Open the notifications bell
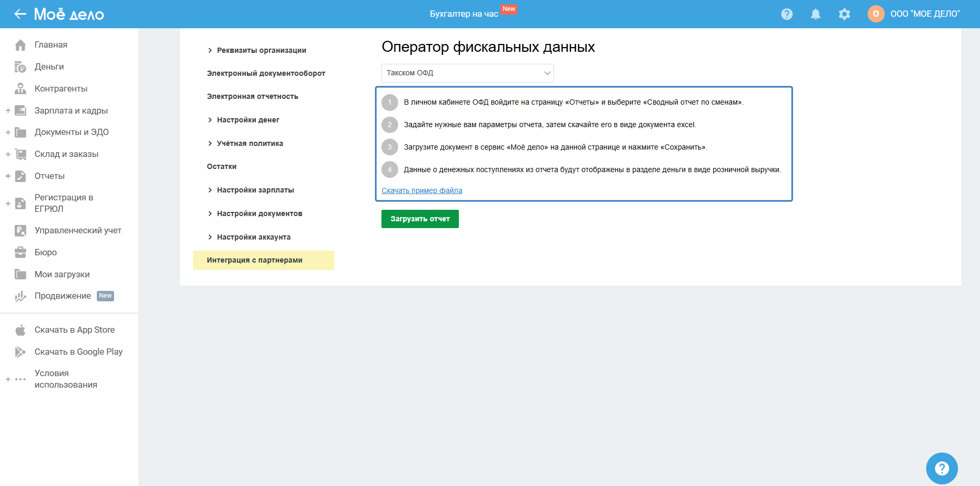The image size is (980, 486). point(815,14)
